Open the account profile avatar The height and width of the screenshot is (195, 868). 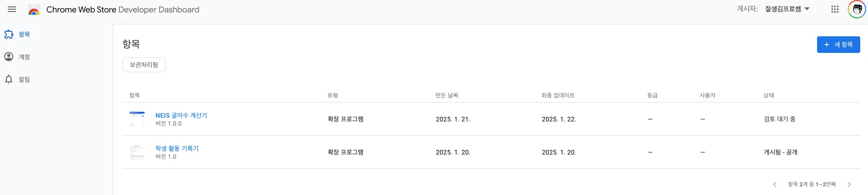click(x=857, y=9)
